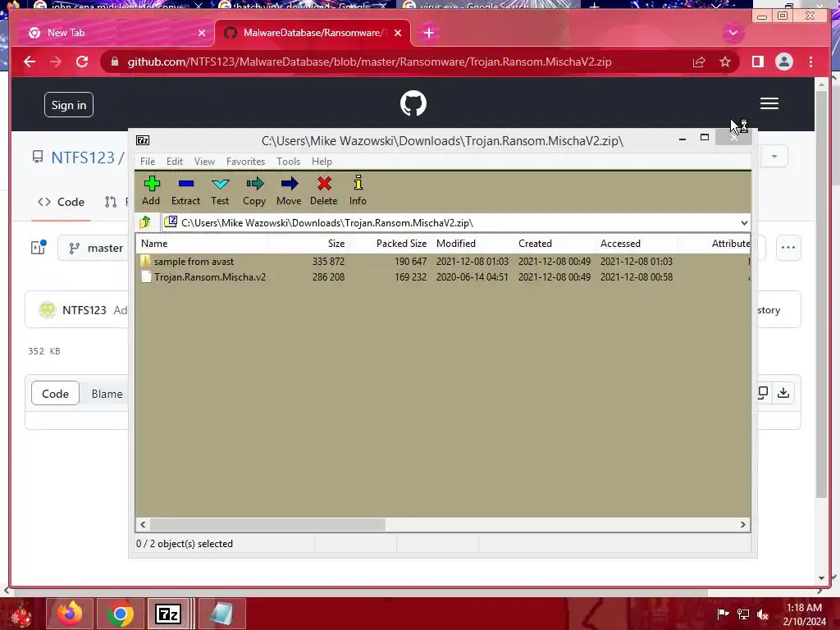Go back in Chrome browser
The image size is (840, 630).
[x=30, y=62]
